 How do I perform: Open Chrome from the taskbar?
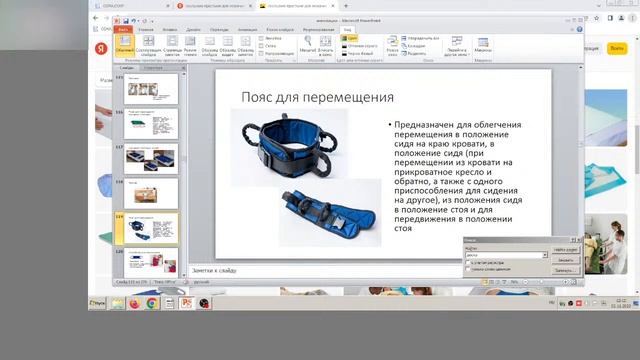(152, 303)
